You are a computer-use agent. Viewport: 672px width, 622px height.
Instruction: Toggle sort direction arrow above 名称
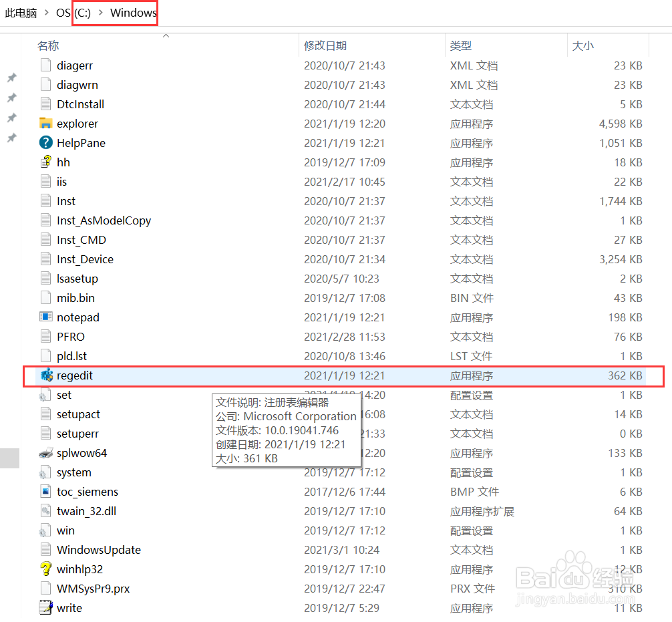click(x=166, y=36)
